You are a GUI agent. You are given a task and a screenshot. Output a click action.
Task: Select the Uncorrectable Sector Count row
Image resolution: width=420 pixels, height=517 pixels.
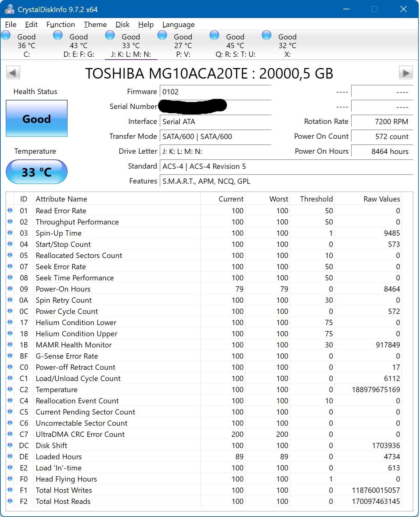point(204,423)
